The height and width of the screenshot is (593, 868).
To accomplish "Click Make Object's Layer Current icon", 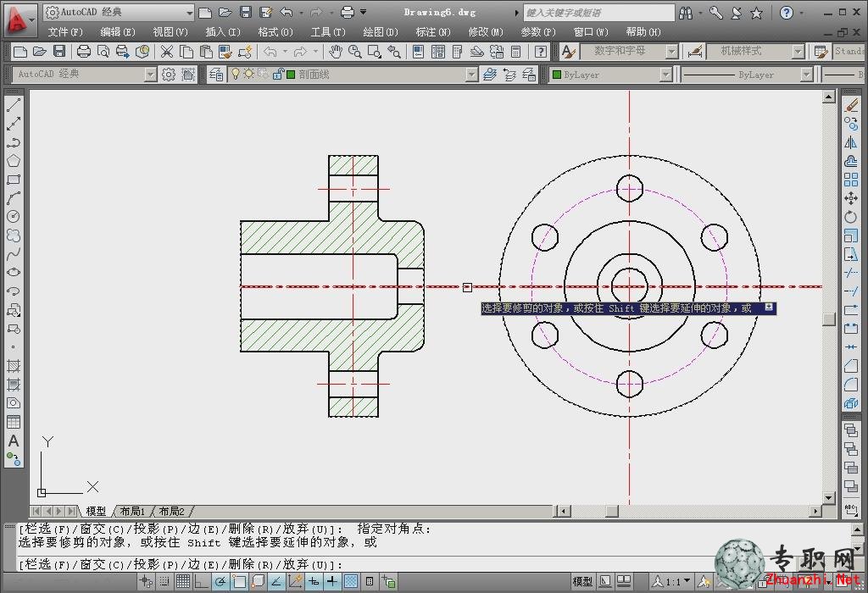I will click(489, 75).
